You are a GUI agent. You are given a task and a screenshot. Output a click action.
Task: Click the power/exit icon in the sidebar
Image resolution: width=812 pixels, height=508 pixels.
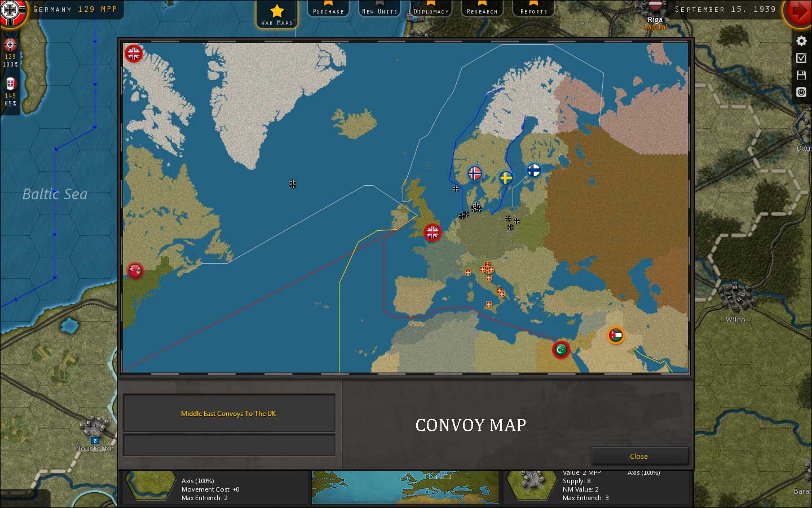coord(801,92)
